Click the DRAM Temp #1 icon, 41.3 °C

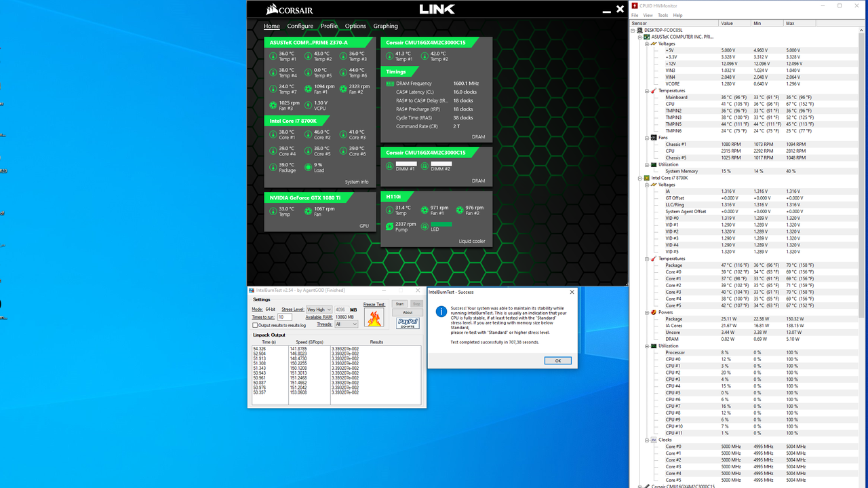point(389,56)
